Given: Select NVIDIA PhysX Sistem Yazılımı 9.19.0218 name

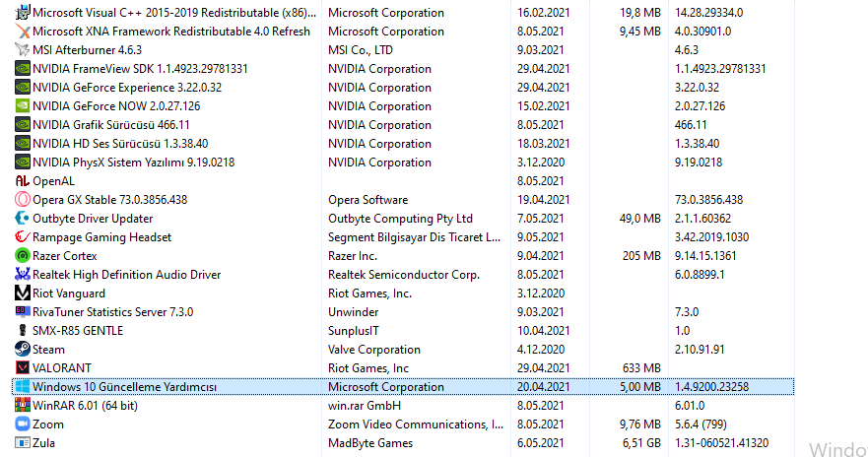Looking at the screenshot, I should tap(133, 163).
